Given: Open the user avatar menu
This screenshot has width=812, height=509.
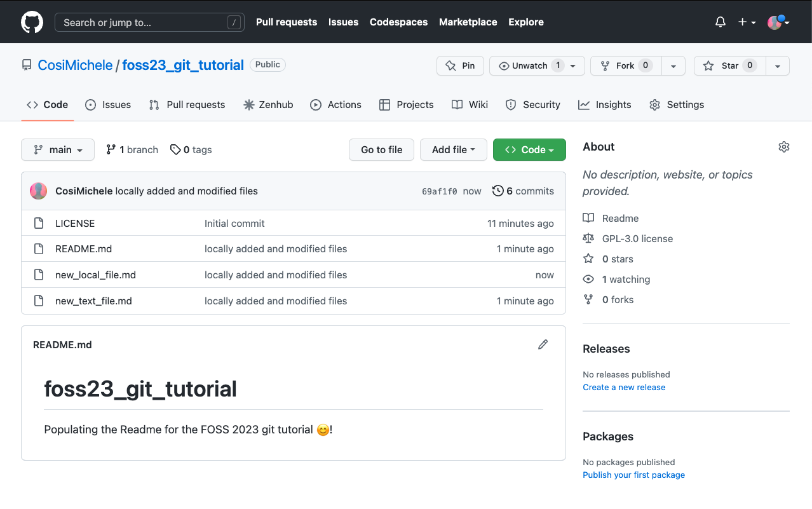Looking at the screenshot, I should [778, 22].
